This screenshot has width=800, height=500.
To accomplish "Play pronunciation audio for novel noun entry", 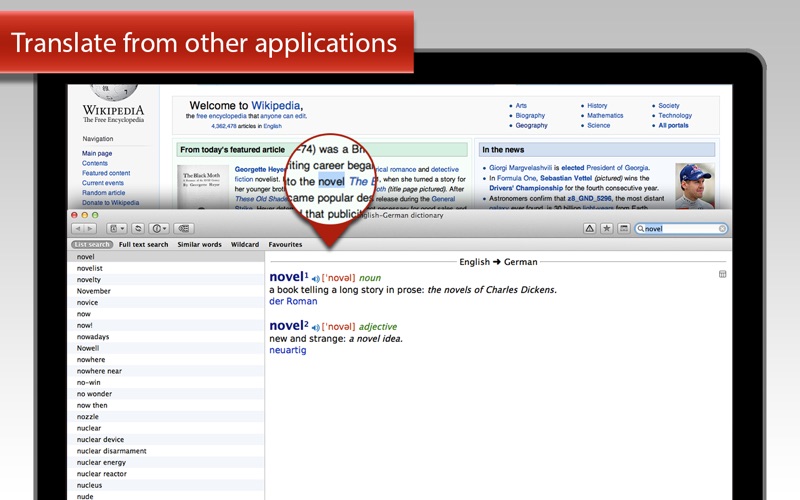I will pyautogui.click(x=315, y=278).
